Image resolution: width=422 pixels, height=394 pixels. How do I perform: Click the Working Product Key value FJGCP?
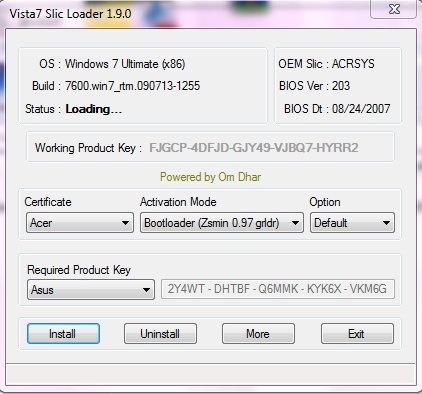coord(254,147)
